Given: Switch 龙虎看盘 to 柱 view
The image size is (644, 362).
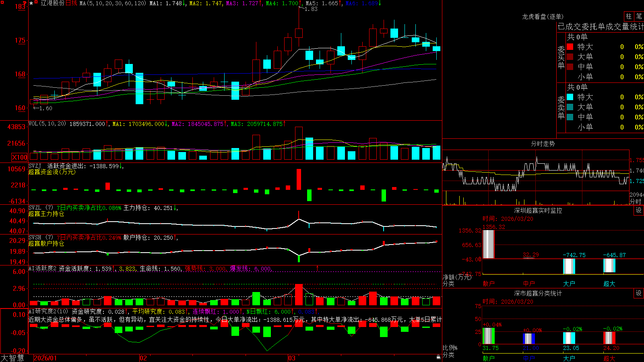Looking at the screenshot, I should coord(629,16).
